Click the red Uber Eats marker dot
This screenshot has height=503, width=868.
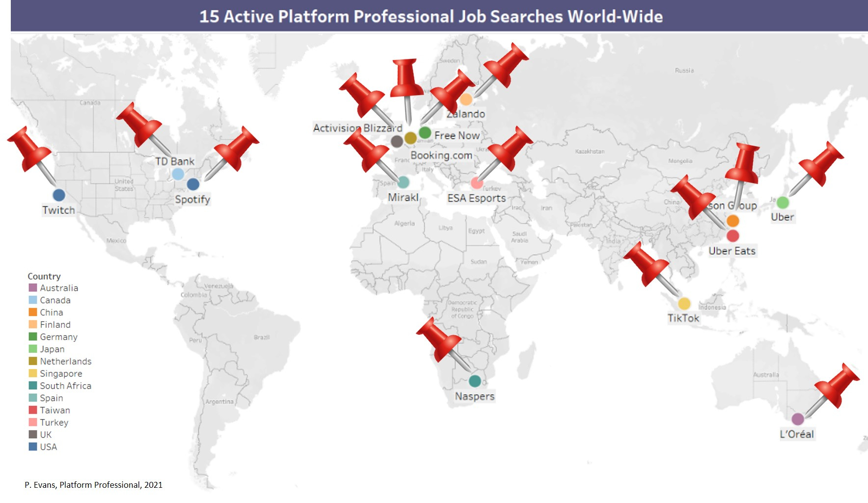(732, 236)
